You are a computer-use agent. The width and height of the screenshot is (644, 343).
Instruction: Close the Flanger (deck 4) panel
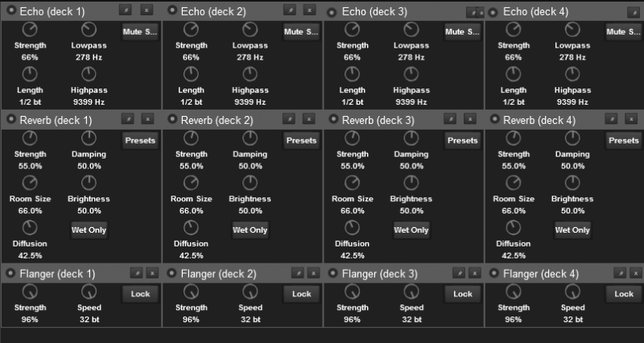coord(636,272)
